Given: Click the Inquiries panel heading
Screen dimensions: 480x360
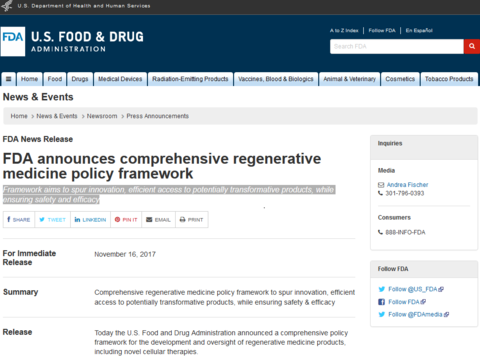Looking at the screenshot, I should tap(390, 143).
